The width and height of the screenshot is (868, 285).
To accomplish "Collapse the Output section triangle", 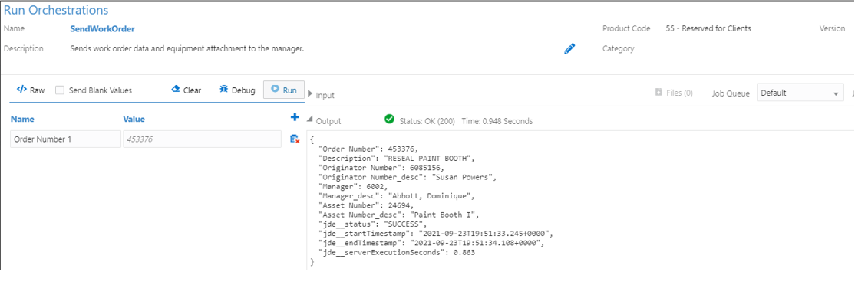I will (x=310, y=120).
